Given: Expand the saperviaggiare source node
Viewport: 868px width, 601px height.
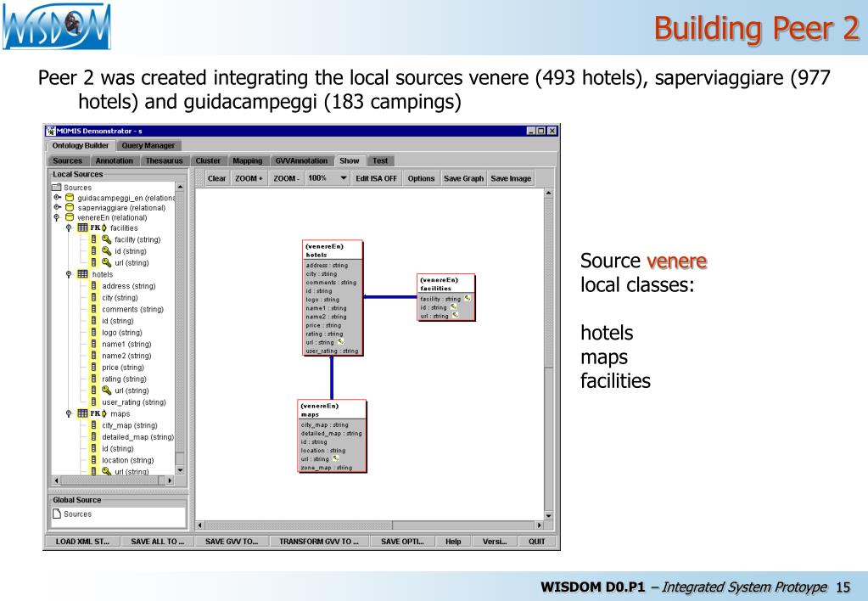Looking at the screenshot, I should (57, 208).
